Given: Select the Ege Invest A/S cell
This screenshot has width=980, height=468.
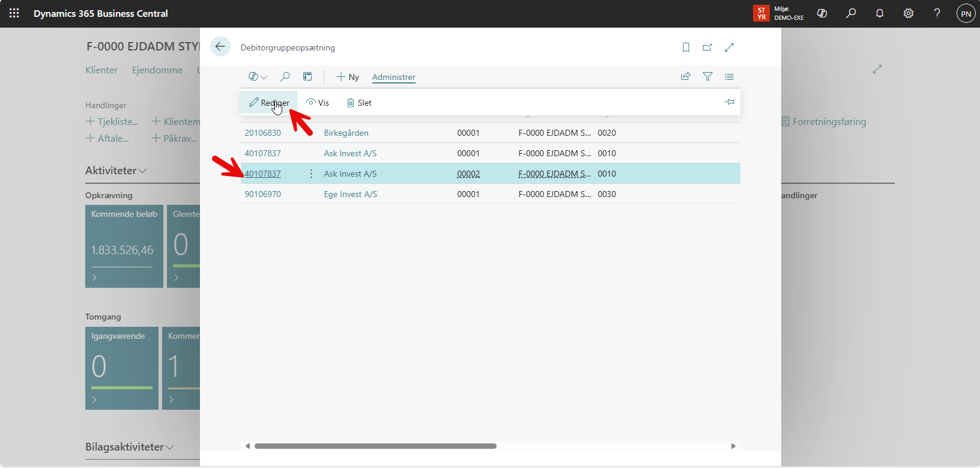Looking at the screenshot, I should (351, 194).
